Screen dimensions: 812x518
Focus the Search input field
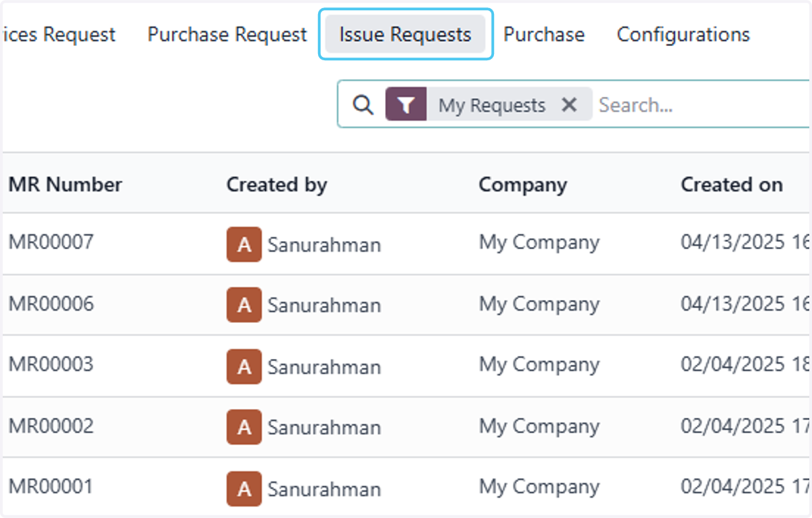702,105
